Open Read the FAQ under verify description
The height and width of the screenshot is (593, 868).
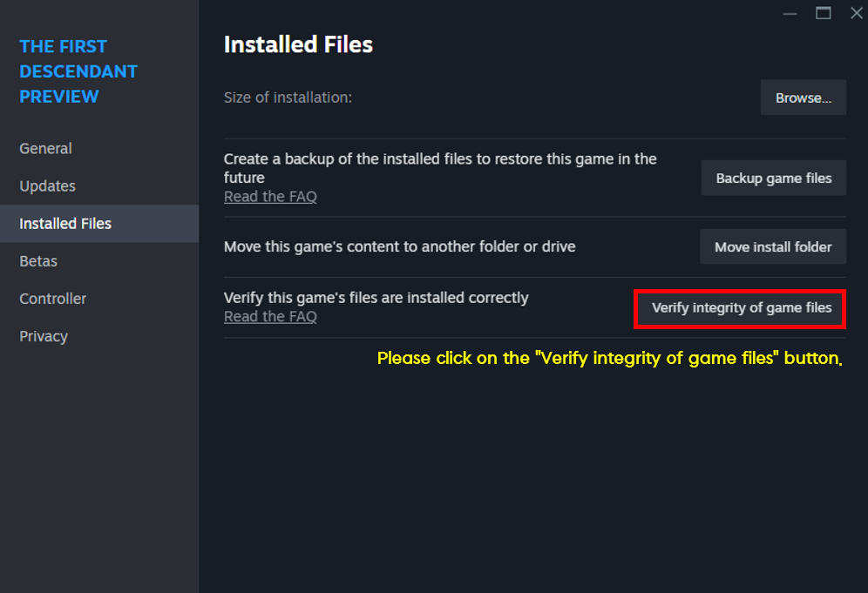point(270,316)
